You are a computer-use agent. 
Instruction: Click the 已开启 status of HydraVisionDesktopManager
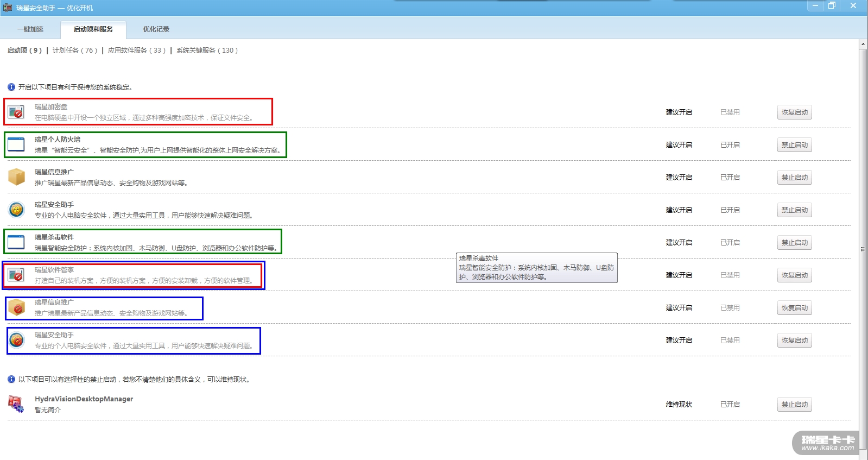(730, 405)
